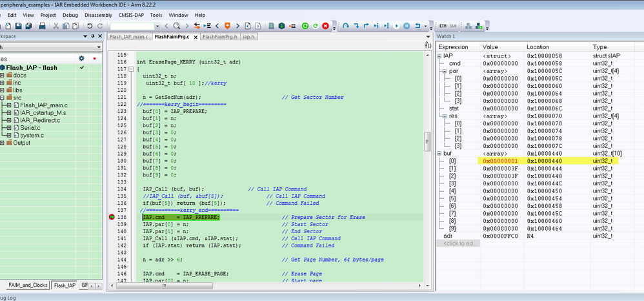The image size is (644, 301).
Task: Open the toolbar search combo box dropdown
Action: 158,26
